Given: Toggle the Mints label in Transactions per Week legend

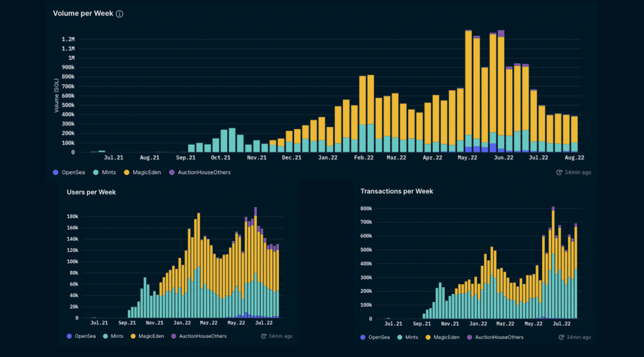Looking at the screenshot, I should coord(411,337).
